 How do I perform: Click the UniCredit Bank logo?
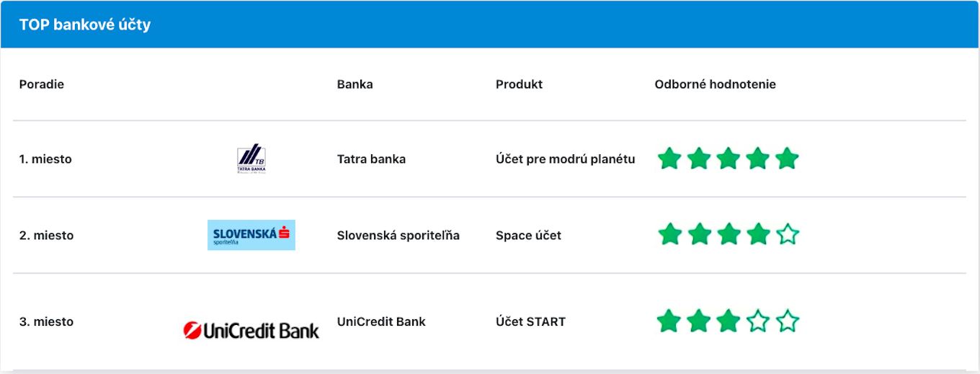pyautogui.click(x=251, y=331)
